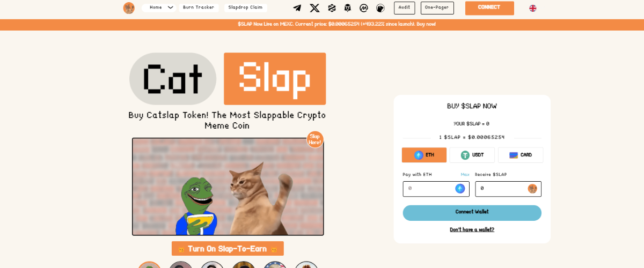This screenshot has width=644, height=268.
Task: Open the Burn Tracker nav item
Action: coord(199,8)
